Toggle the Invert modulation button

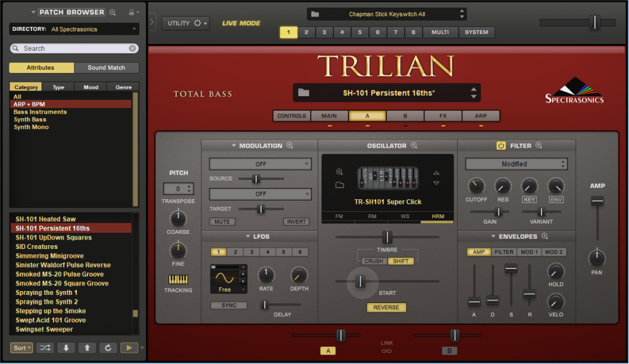[296, 221]
